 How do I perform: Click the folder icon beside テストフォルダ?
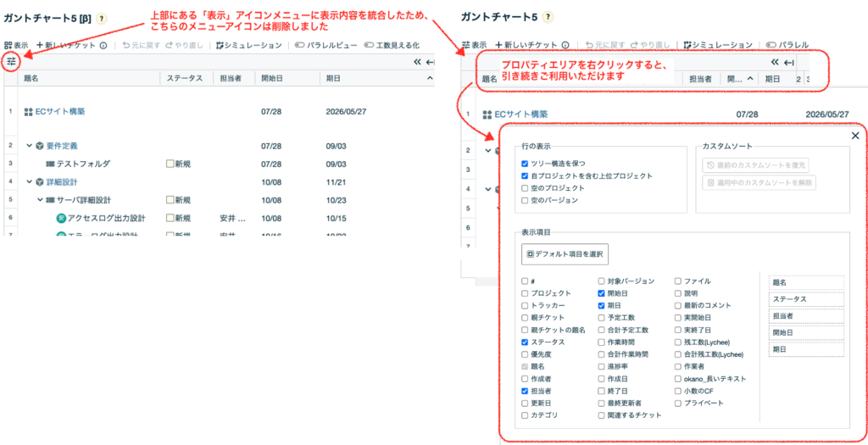click(50, 164)
